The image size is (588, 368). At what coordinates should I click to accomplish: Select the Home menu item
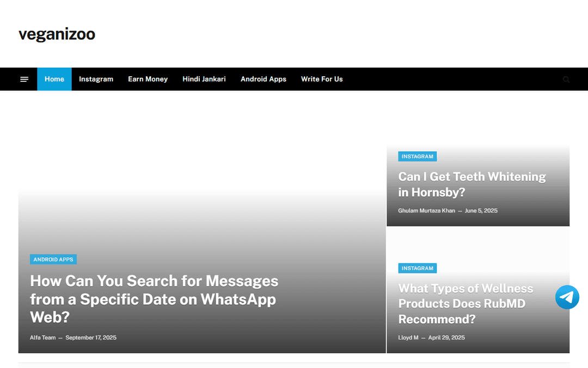pyautogui.click(x=54, y=79)
